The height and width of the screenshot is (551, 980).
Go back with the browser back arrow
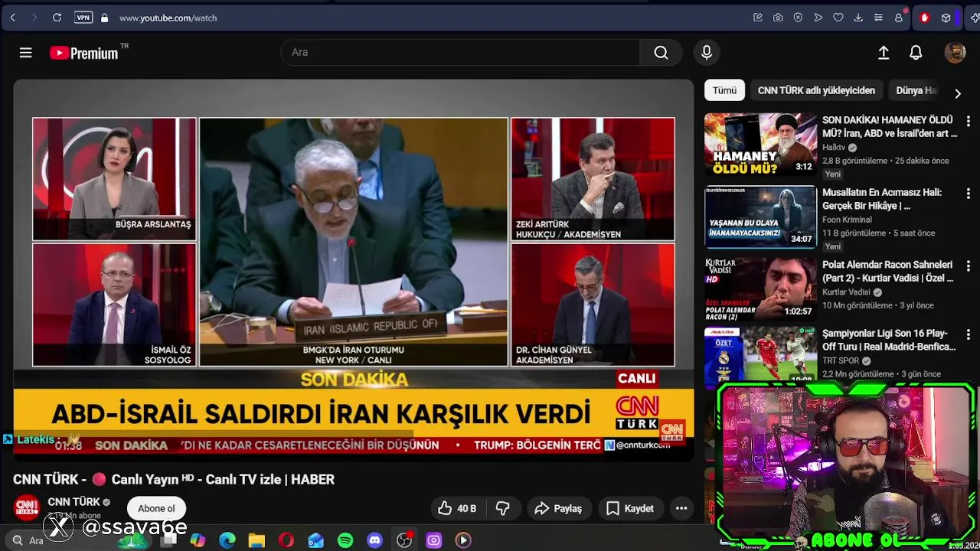click(x=13, y=18)
